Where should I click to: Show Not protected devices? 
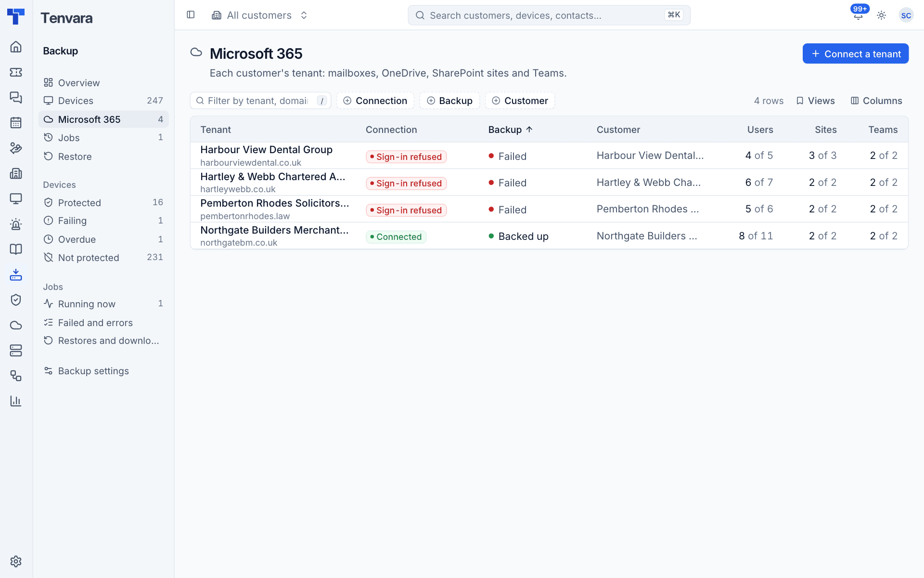[x=103, y=258]
